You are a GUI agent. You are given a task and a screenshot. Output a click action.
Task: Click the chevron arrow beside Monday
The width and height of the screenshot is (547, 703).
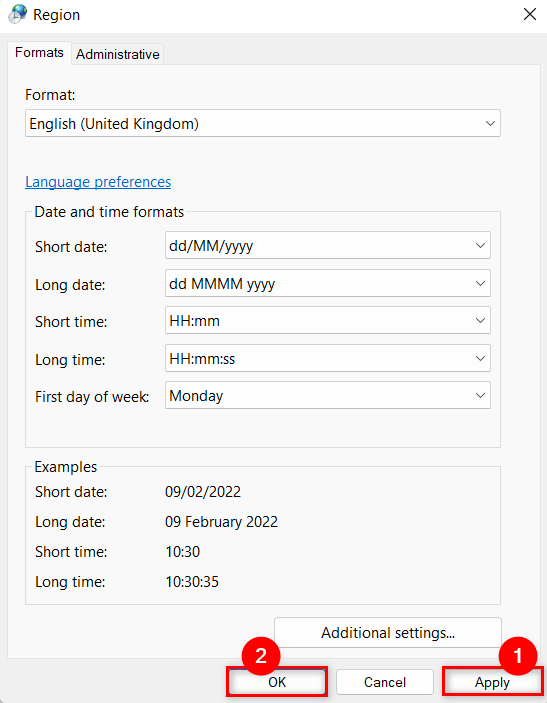click(x=480, y=395)
